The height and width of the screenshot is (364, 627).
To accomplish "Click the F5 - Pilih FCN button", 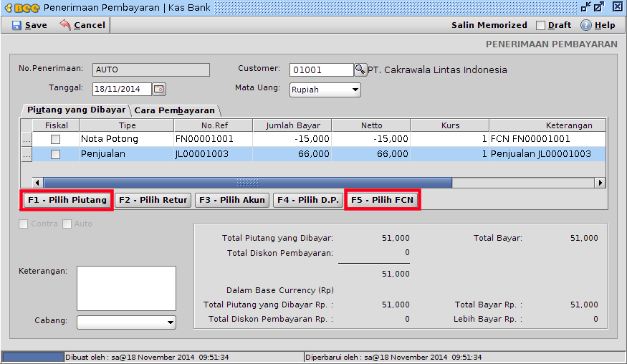I will (x=382, y=200).
